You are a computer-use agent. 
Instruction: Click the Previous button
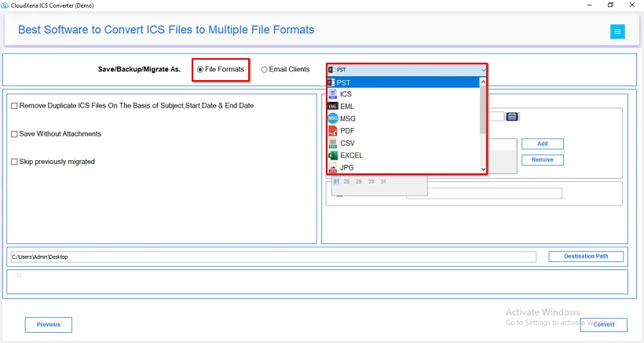point(49,324)
